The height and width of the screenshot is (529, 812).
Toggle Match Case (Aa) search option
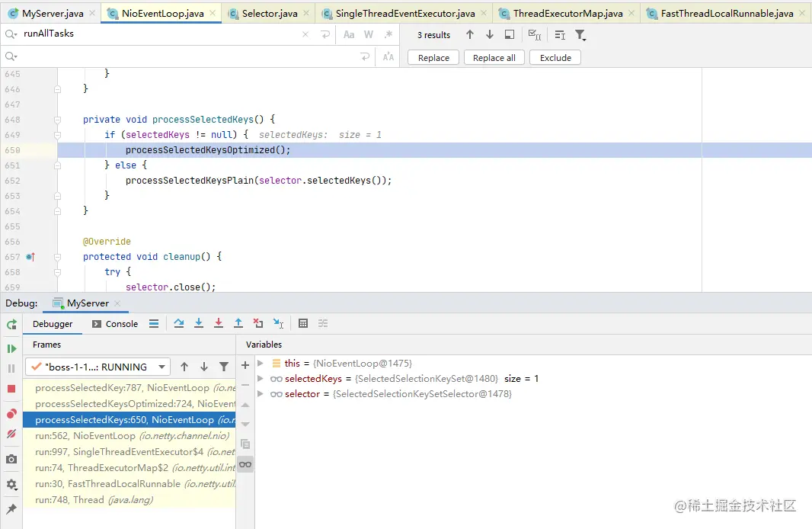pos(349,35)
